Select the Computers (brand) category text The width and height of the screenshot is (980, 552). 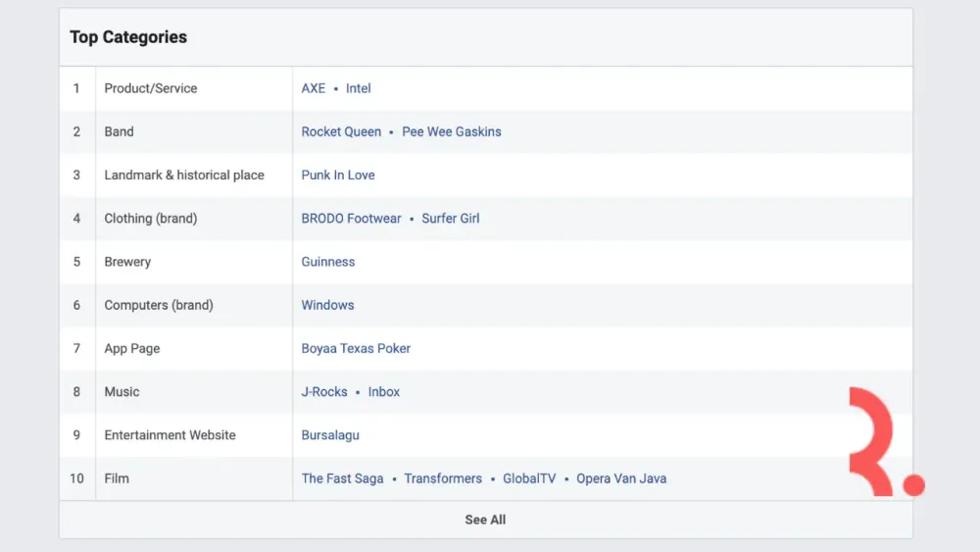159,305
